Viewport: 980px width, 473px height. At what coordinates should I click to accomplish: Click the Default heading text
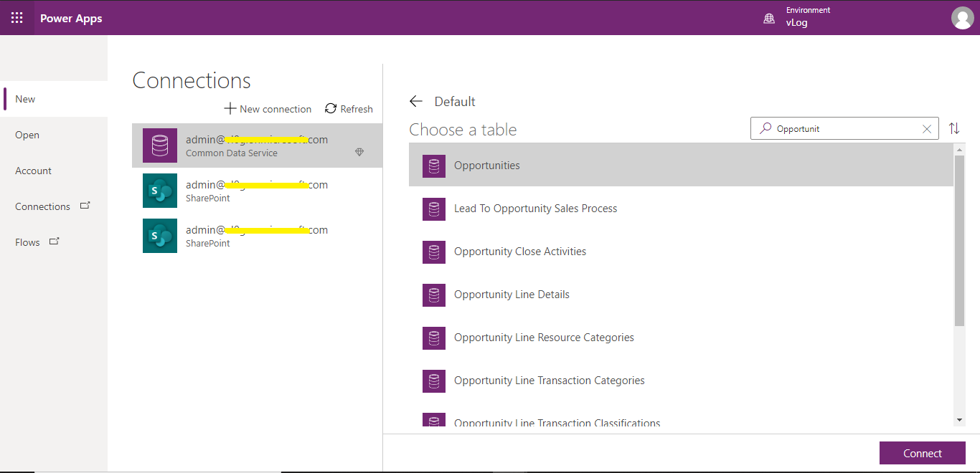[455, 101]
